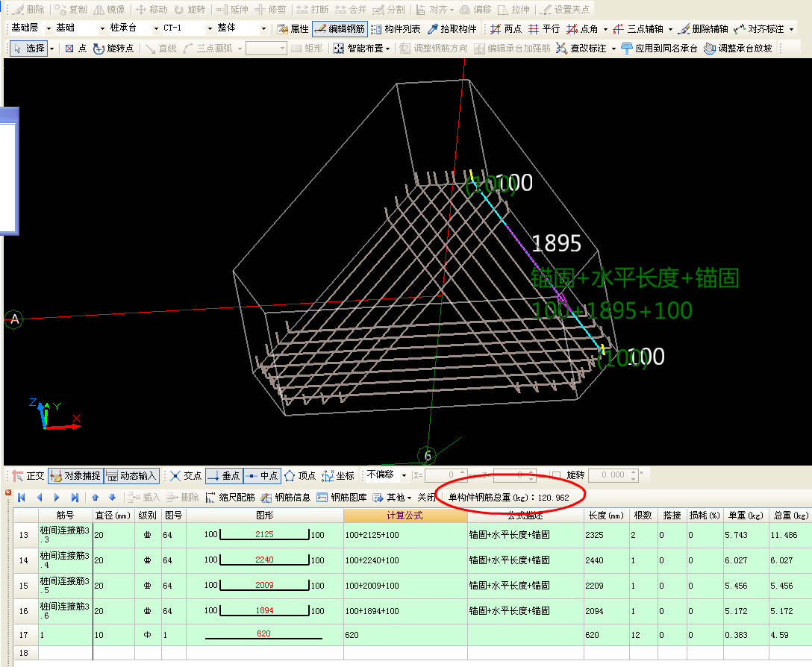Image resolution: width=812 pixels, height=667 pixels.
Task: Go to last rebar record
Action: click(x=75, y=497)
